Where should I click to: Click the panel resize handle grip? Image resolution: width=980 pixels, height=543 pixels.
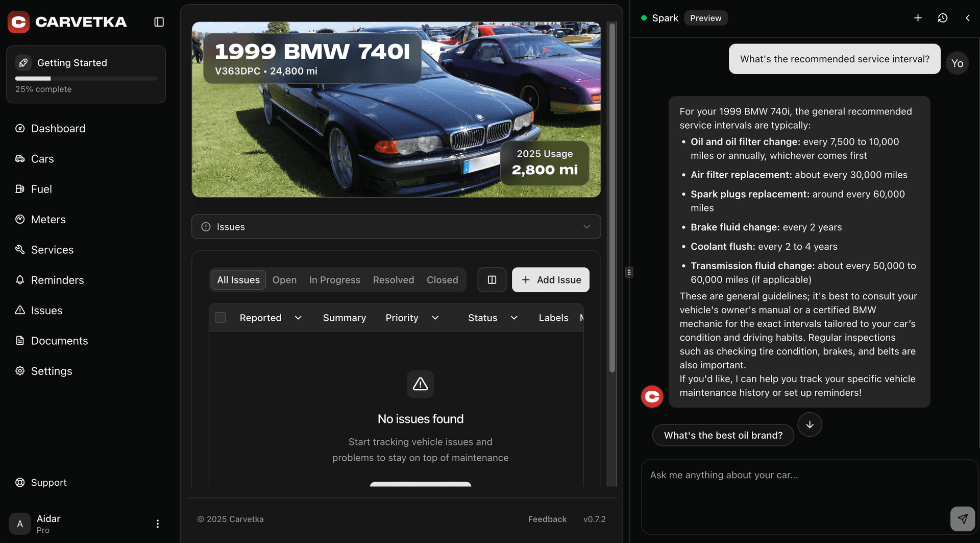pyautogui.click(x=629, y=272)
